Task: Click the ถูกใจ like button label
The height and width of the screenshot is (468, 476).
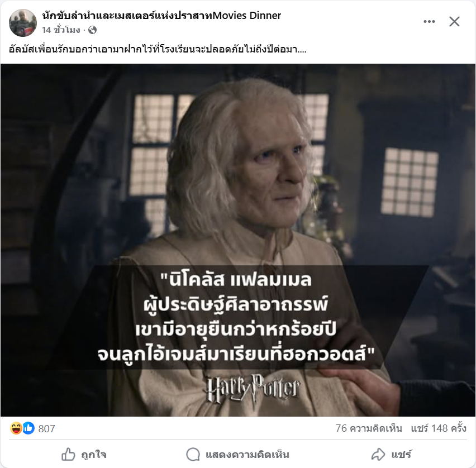Action: 94,455
